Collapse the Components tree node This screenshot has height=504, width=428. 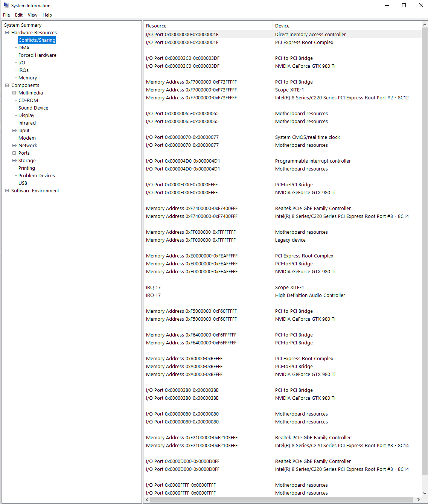pos(7,85)
